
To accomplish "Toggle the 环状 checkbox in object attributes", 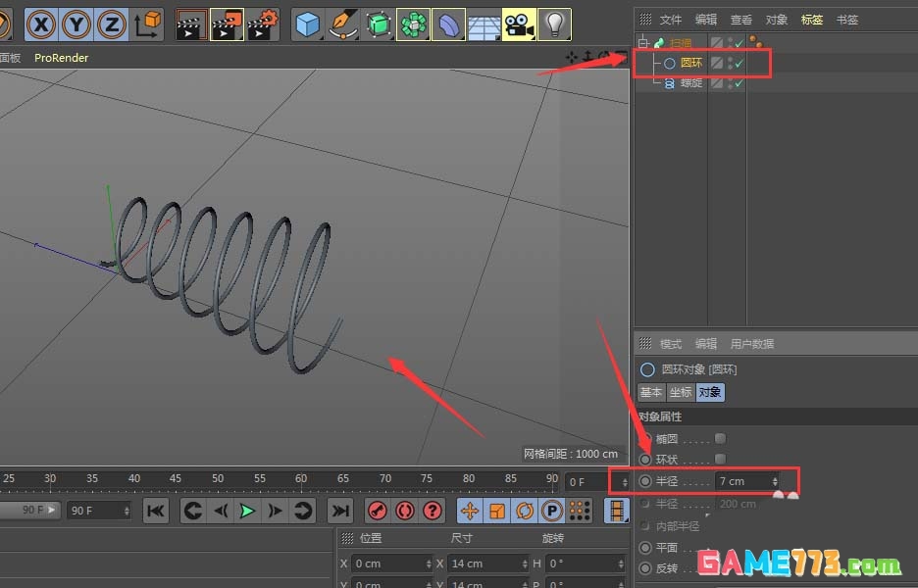I will [721, 459].
